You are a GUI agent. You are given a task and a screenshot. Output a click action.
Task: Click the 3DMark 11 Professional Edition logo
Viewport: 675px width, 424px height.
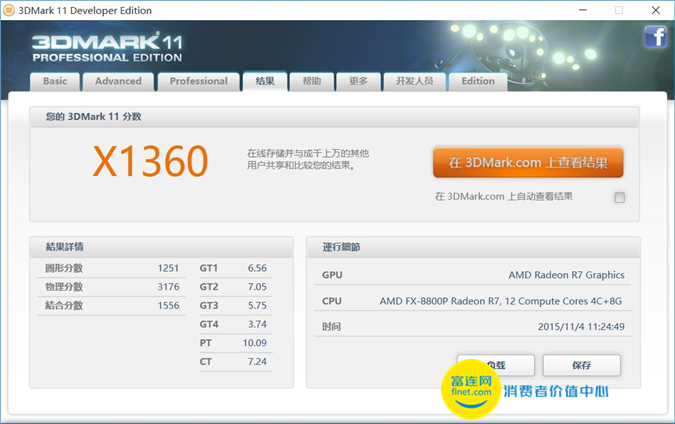tap(107, 47)
